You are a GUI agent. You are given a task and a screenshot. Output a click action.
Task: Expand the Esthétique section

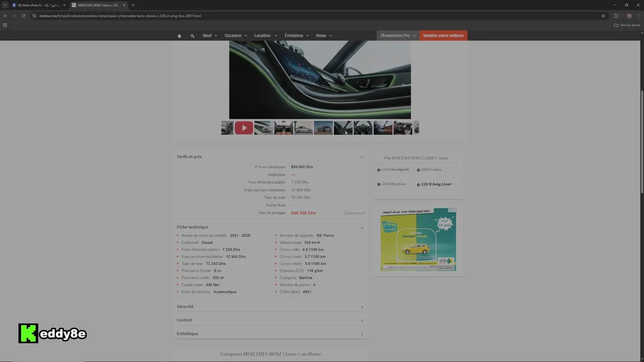[270, 334]
